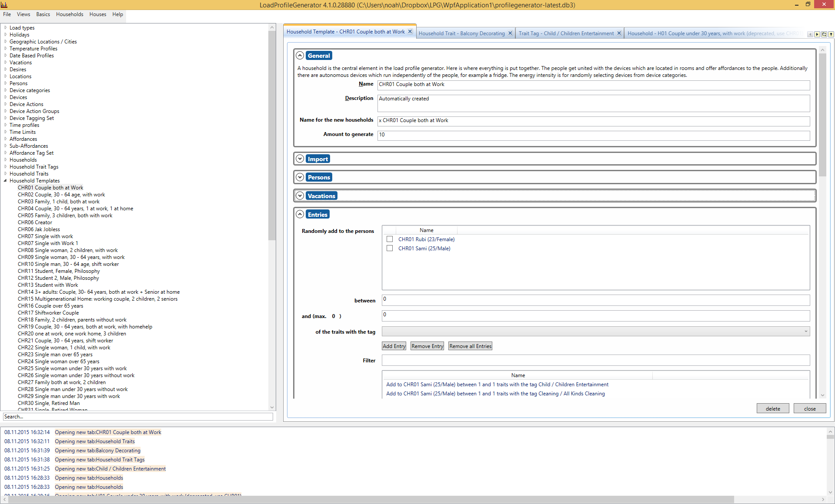
Task: Select the Device Tagging Set tree item
Action: [32, 118]
